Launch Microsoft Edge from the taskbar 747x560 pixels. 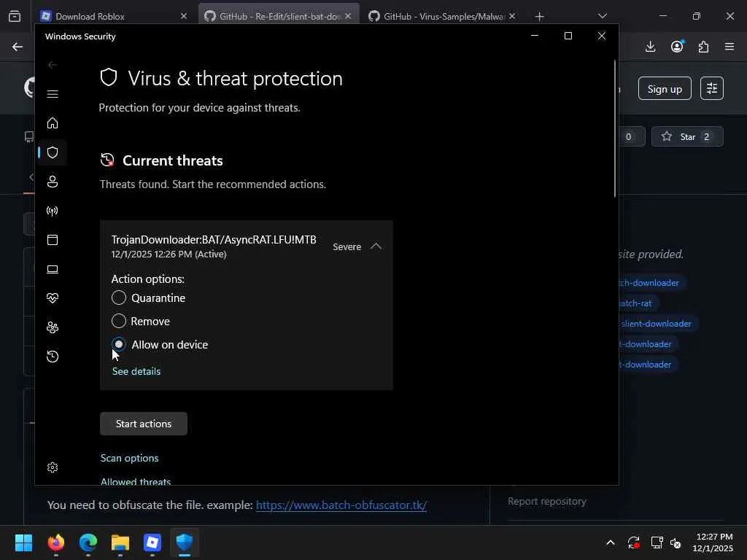pos(88,542)
